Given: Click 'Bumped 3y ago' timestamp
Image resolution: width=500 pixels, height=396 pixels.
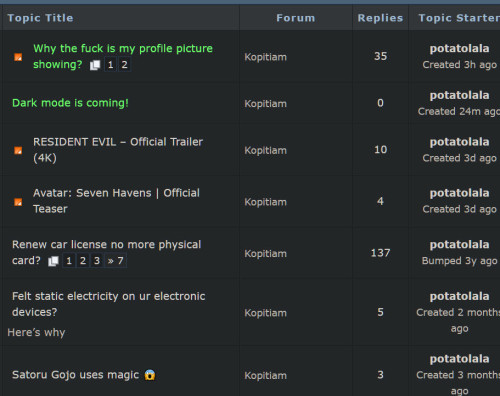Looking at the screenshot, I should 459,261.
